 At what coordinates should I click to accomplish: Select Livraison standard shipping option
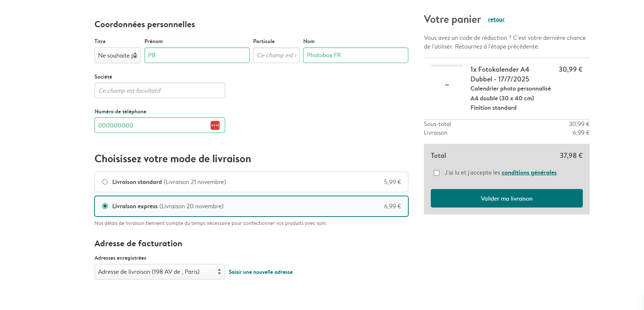pos(105,182)
